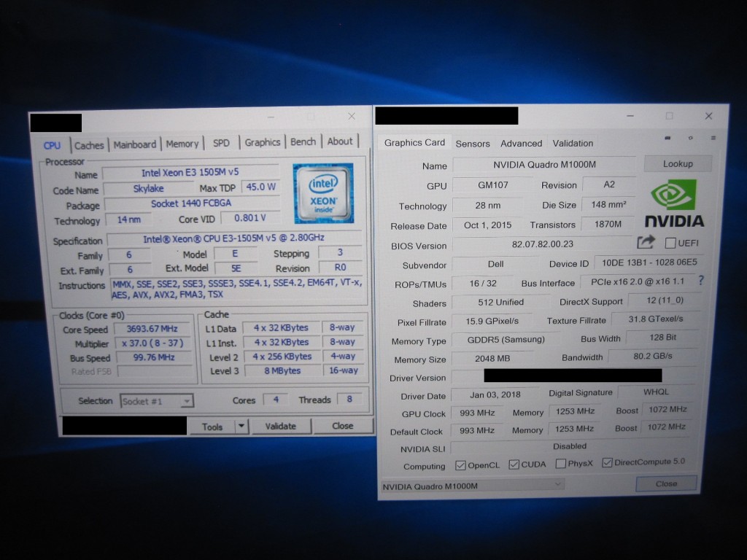Click the bus interface question mark icon
The height and width of the screenshot is (560, 747).
pyautogui.click(x=701, y=281)
